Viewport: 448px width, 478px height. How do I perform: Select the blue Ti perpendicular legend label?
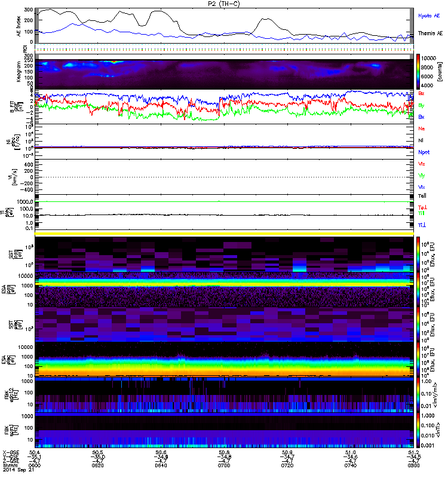pyautogui.click(x=422, y=225)
